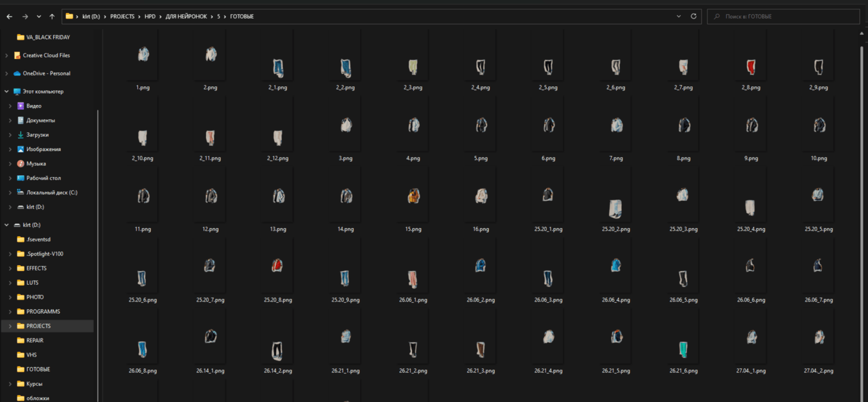Viewport: 868px width, 402px height.
Task: Click the Forward navigation arrow
Action: tap(25, 16)
